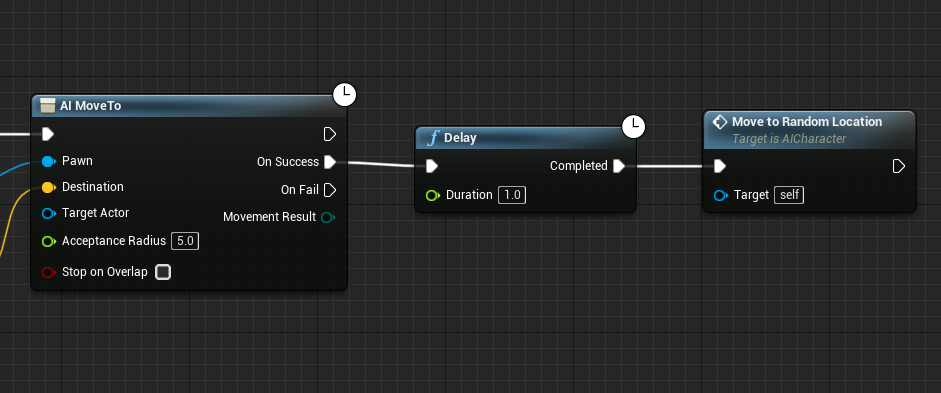Viewport: 941px width, 393px height.
Task: Click the AI MoveTo latent clock icon
Action: click(x=344, y=94)
